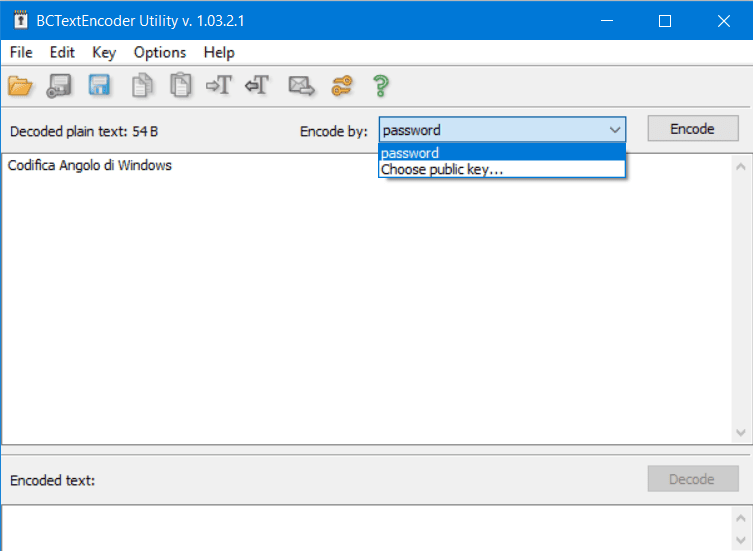Click the Encode button
Screen dimensions: 753x551
(x=692, y=128)
